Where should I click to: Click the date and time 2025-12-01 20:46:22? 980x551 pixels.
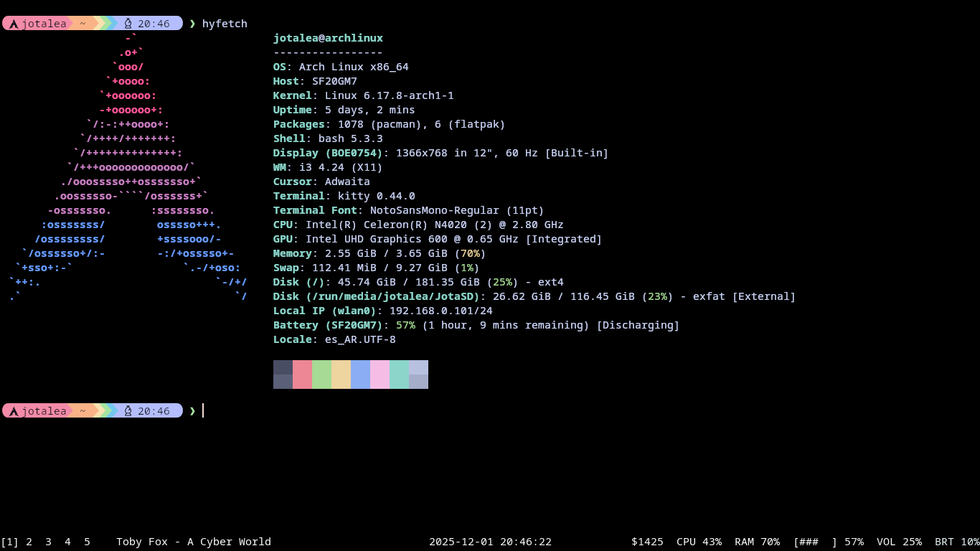491,542
